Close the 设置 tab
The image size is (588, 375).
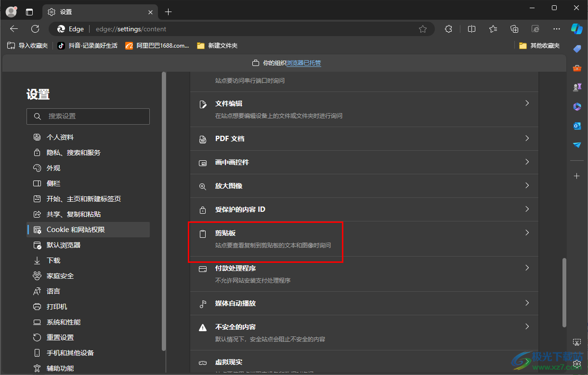[x=151, y=12]
